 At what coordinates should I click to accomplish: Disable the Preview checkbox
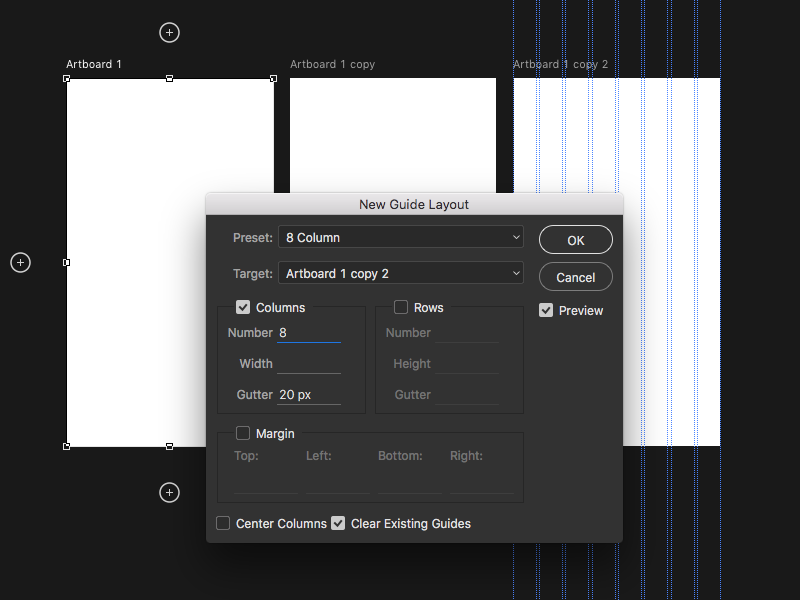[x=546, y=310]
